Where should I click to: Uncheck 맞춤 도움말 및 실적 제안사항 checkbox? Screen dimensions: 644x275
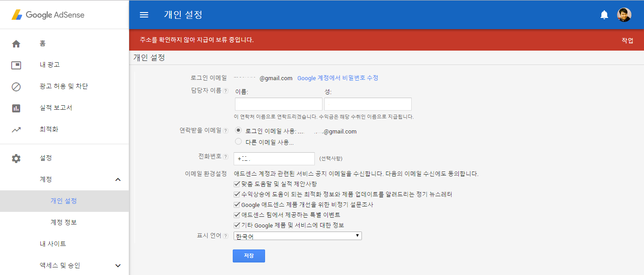click(x=237, y=184)
